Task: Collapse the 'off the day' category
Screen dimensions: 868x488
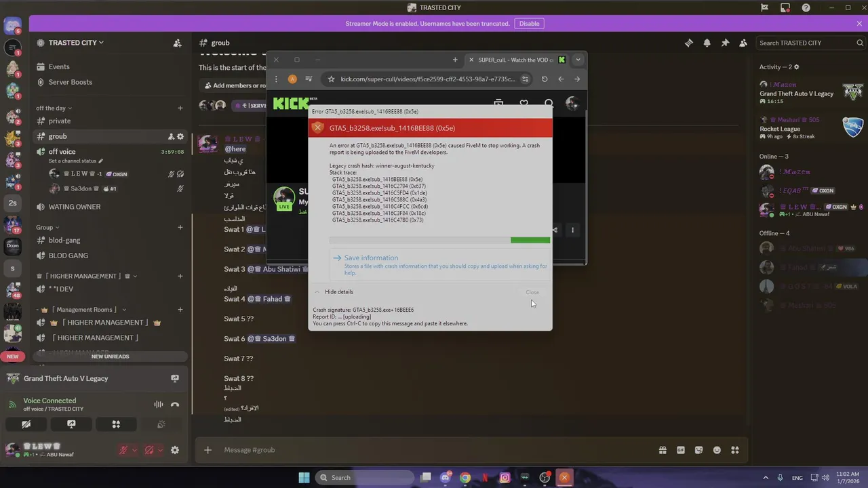Action: [x=54, y=108]
